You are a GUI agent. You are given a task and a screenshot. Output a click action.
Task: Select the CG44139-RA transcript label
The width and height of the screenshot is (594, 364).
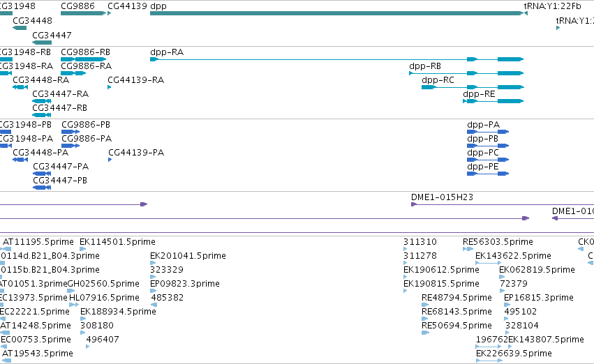click(136, 79)
